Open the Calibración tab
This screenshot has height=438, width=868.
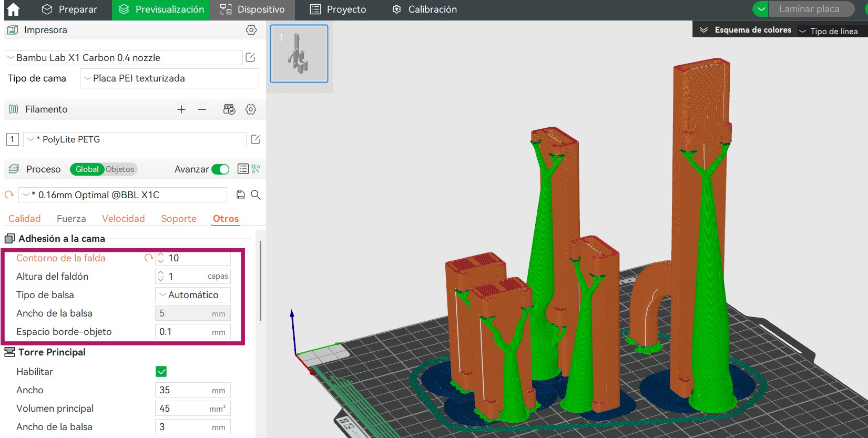[425, 9]
